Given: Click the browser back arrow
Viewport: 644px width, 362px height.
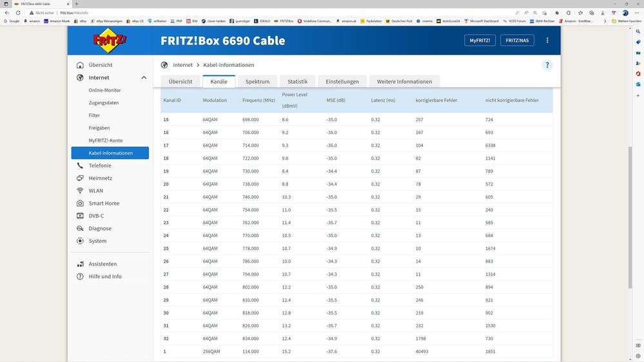Looking at the screenshot, I should pos(7,13).
